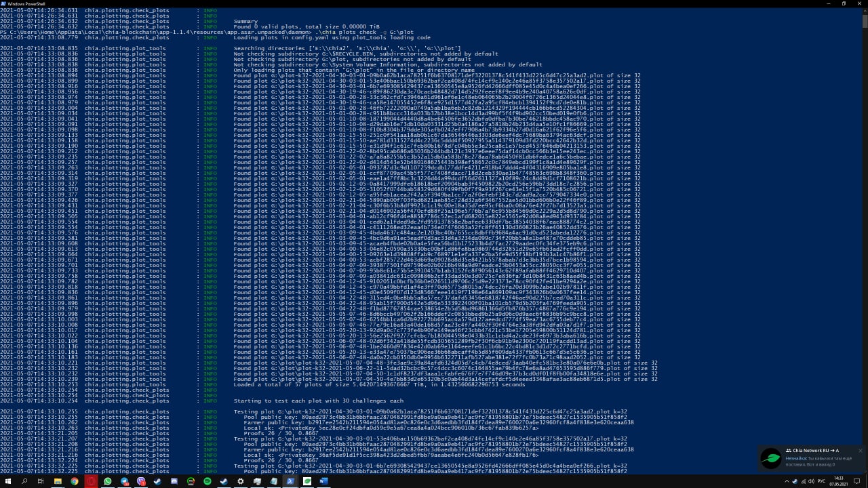
Task: Dismiss the Chia Network RU notification
Action: (x=861, y=451)
